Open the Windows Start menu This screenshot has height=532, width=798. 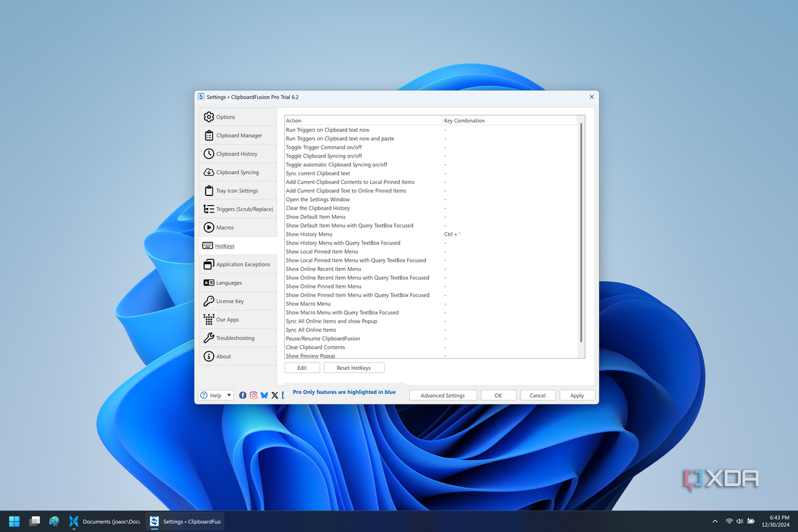click(14, 521)
